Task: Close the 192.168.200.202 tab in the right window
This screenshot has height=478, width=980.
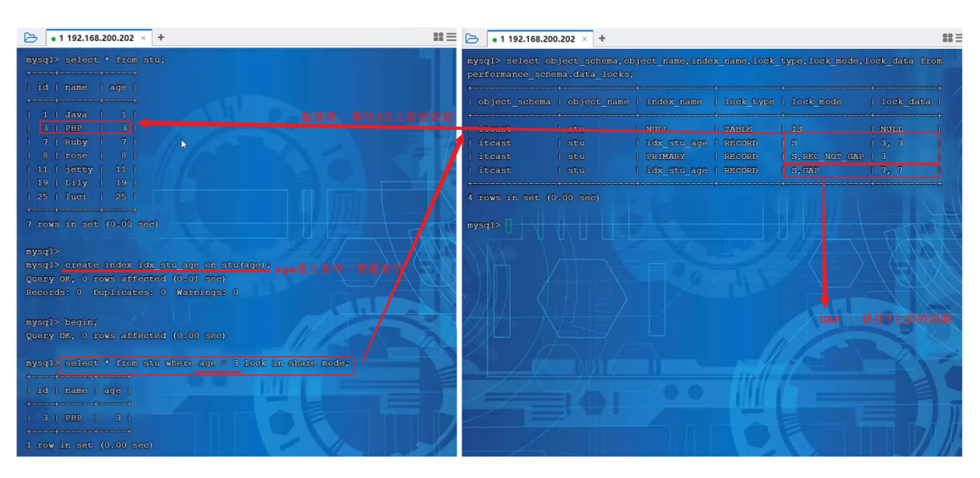Action: (585, 38)
